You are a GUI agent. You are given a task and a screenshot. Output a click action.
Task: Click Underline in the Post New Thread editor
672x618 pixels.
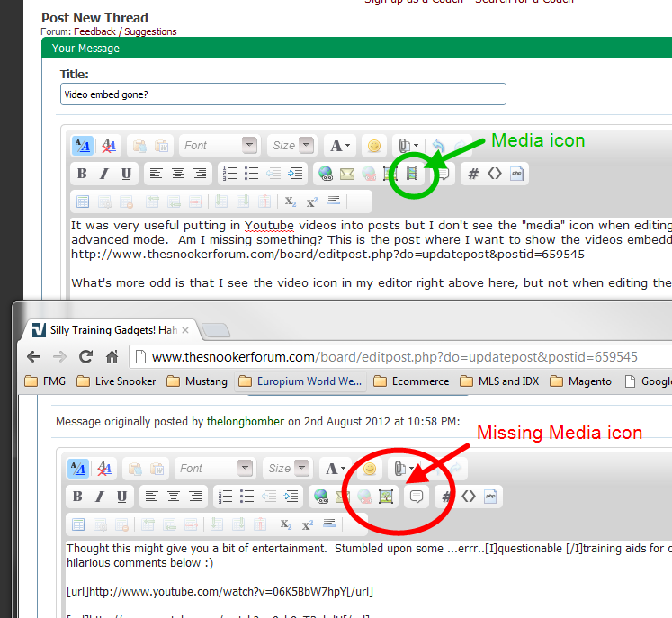126,174
